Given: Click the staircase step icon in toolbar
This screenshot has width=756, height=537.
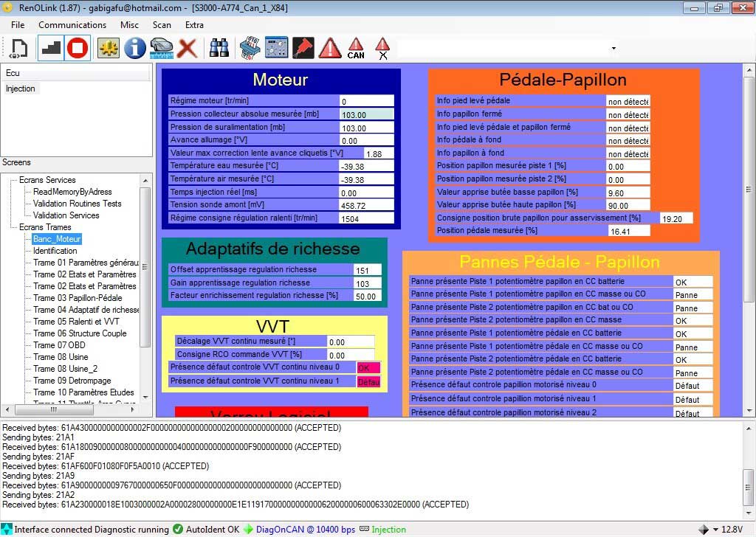Looking at the screenshot, I should 51,48.
